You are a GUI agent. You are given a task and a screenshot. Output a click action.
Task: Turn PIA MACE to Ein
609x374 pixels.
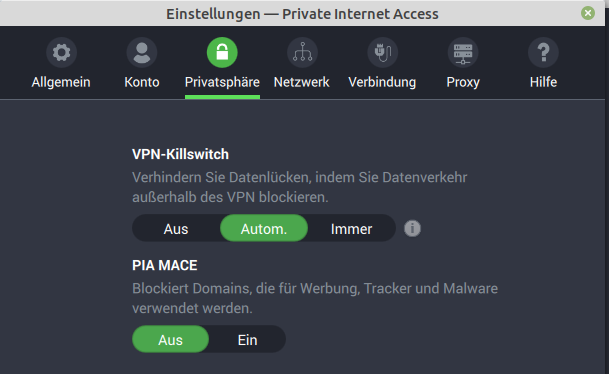(247, 339)
